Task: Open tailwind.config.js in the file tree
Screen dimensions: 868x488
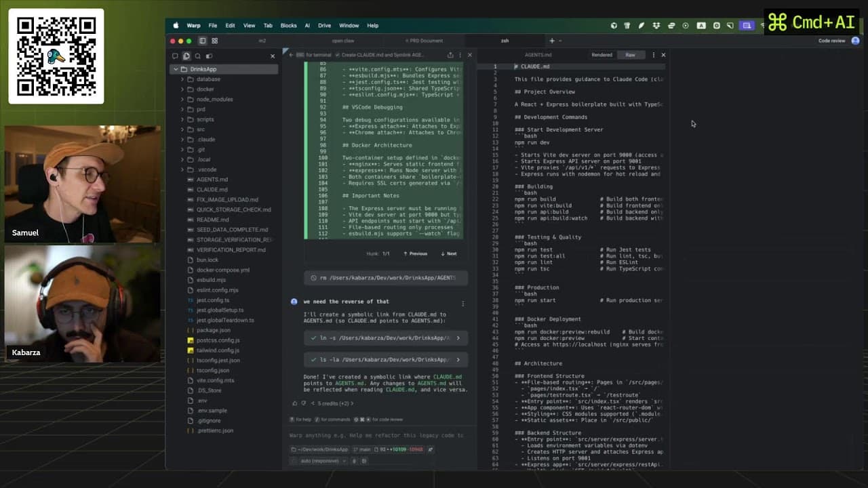Action: [x=218, y=350]
